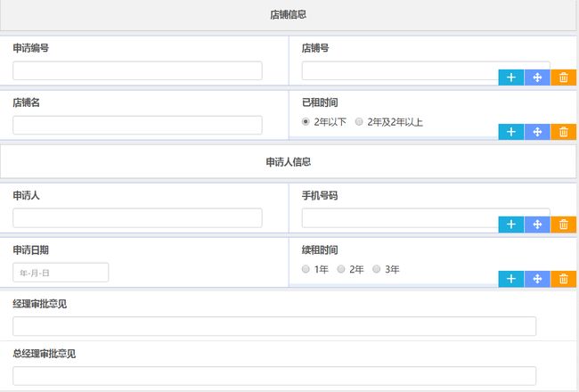Choose 3年 for 续租时间
The height and width of the screenshot is (392, 579).
[x=377, y=269]
